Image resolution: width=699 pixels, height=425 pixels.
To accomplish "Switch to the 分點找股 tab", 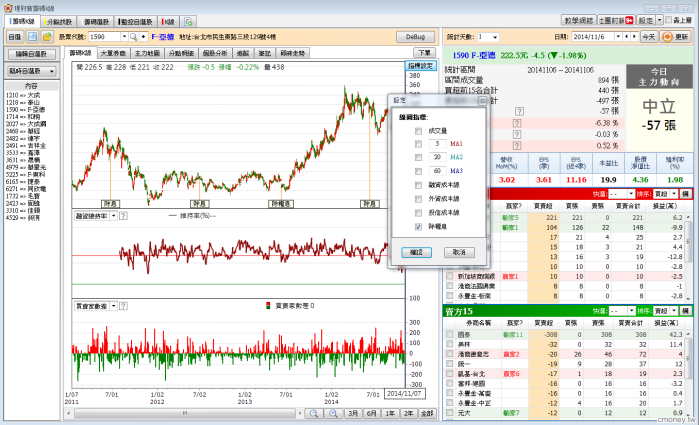I will (x=61, y=20).
